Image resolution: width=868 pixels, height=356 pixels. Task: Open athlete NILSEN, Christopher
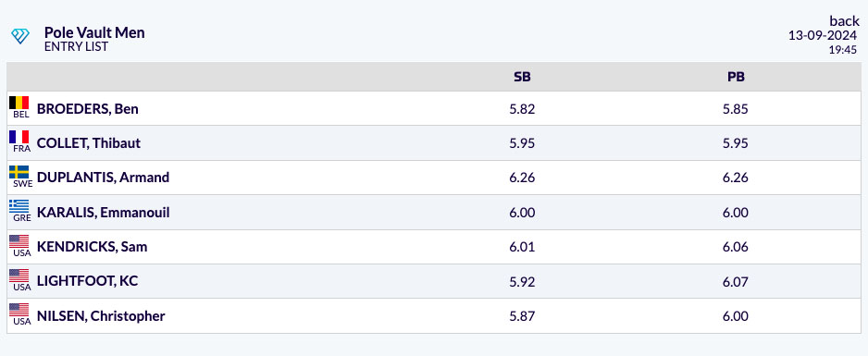(101, 316)
